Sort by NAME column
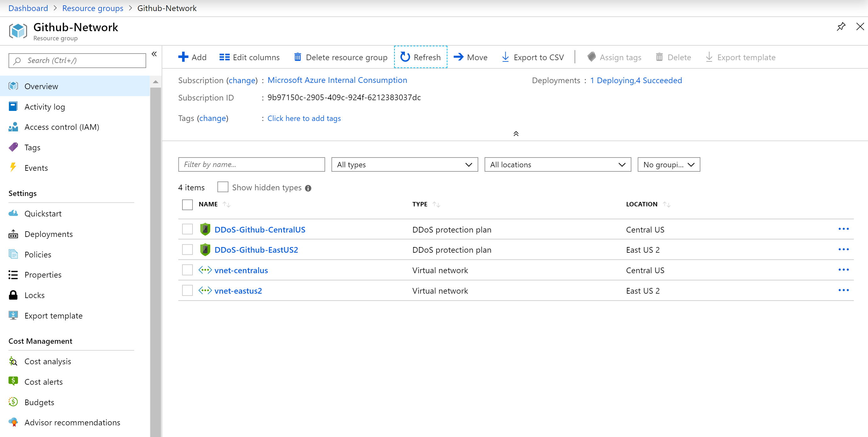Screen dimensions: 868x437 (x=214, y=204)
